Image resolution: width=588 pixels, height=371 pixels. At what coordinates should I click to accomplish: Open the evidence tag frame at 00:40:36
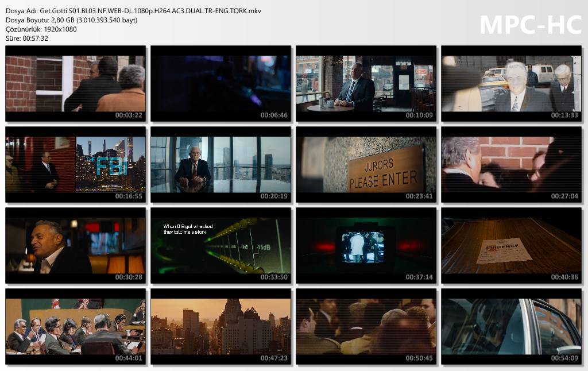(x=512, y=246)
